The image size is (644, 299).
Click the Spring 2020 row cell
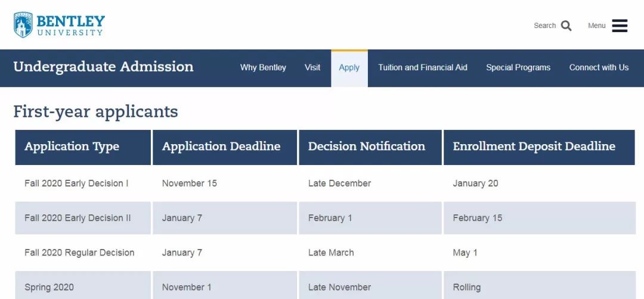coord(83,285)
